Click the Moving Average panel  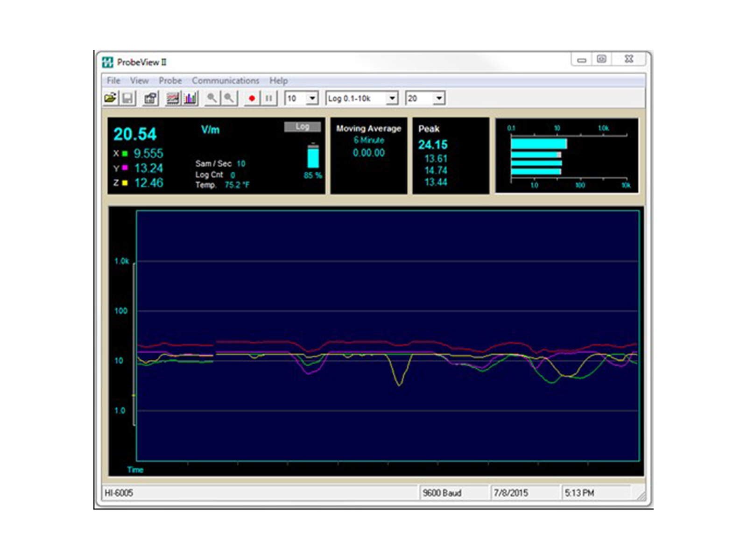[x=369, y=155]
